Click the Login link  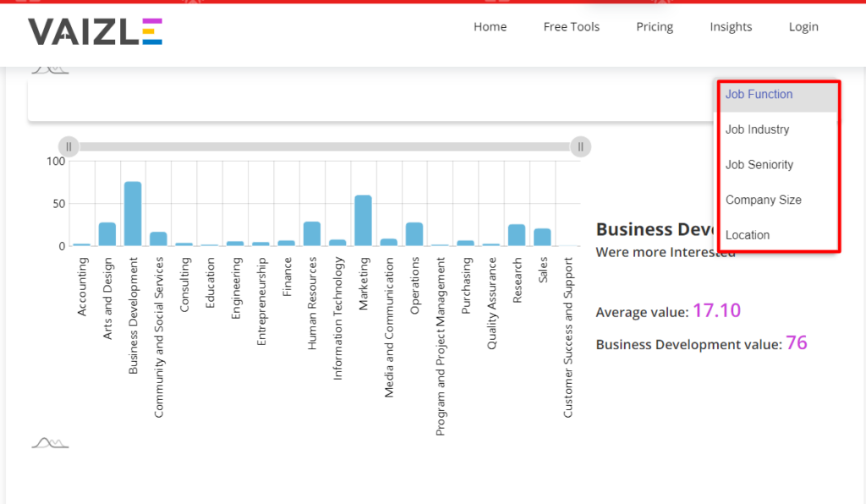803,26
